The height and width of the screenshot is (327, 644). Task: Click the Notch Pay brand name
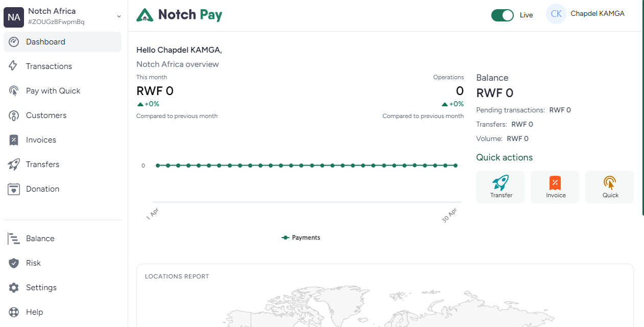coord(190,15)
